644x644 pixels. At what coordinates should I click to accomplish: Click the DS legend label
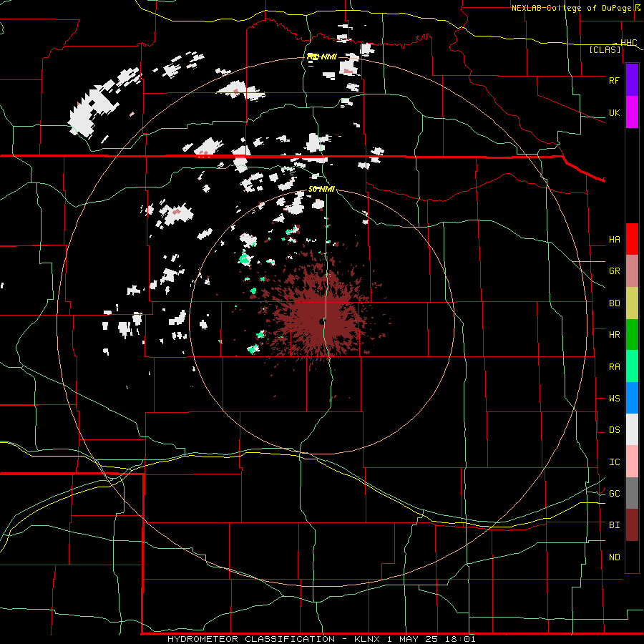(614, 429)
